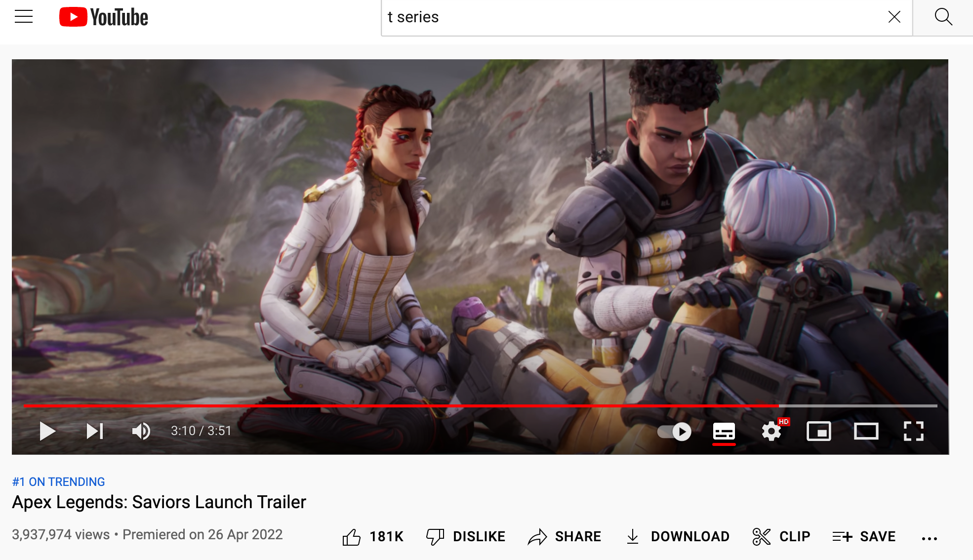Click the Download button

pyautogui.click(x=678, y=537)
